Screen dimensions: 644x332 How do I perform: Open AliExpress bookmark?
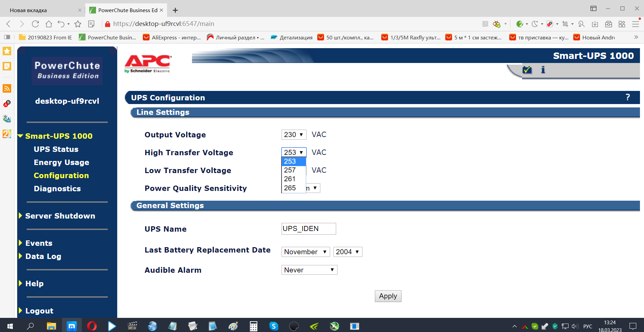[172, 37]
